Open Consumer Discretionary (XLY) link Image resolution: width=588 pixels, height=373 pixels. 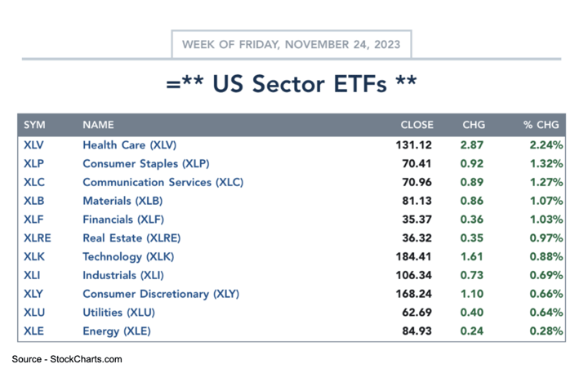161,294
